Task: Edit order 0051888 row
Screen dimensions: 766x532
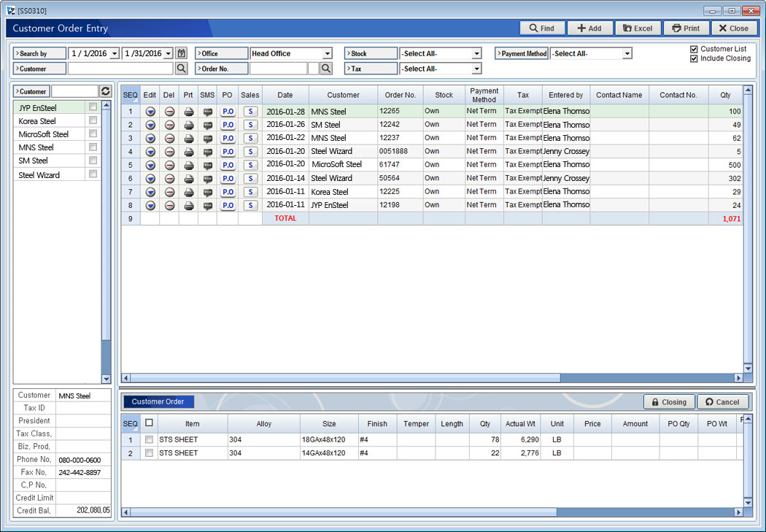Action: pos(150,152)
